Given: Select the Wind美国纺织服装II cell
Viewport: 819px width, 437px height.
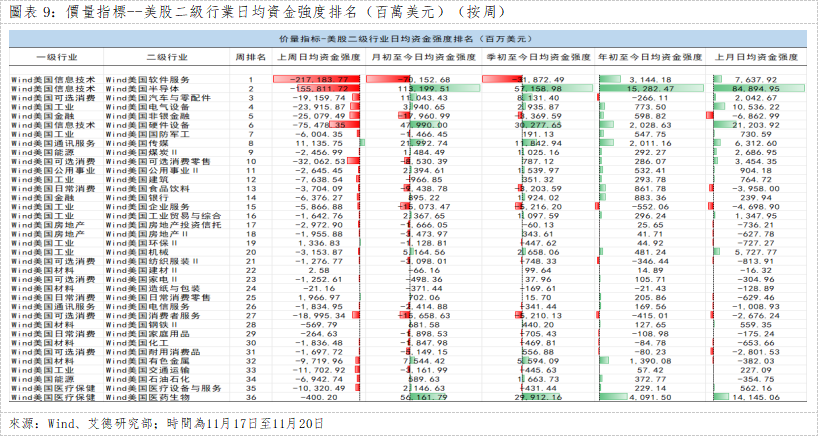Looking at the screenshot, I should (152, 261).
